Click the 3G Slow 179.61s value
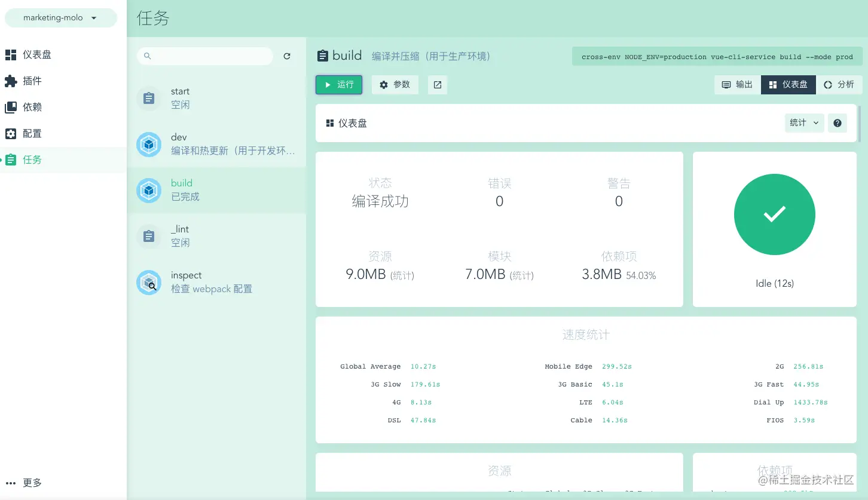The height and width of the screenshot is (500, 868). pyautogui.click(x=425, y=385)
